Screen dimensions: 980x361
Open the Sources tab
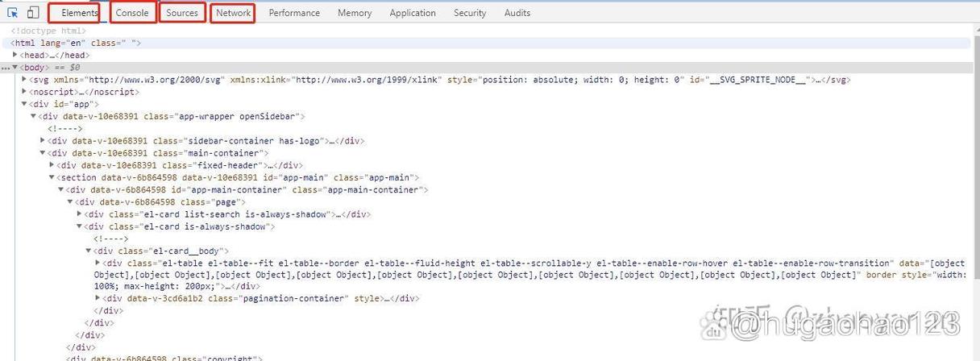pos(182,13)
